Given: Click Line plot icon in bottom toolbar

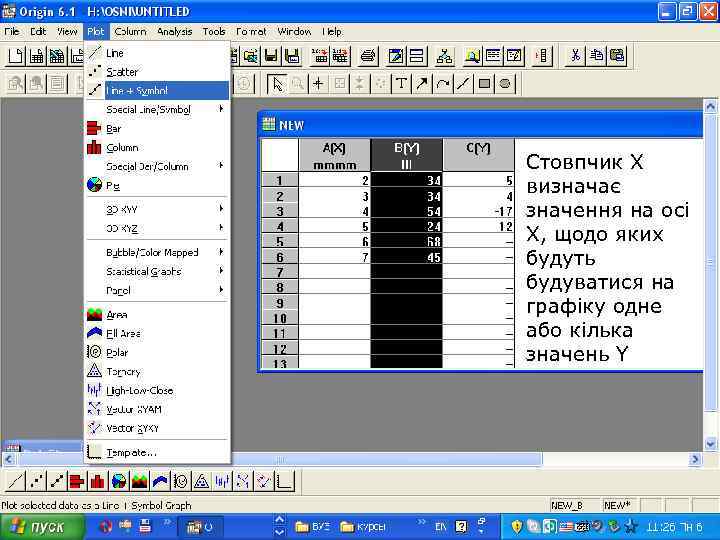Looking at the screenshot, I should click(15, 481).
